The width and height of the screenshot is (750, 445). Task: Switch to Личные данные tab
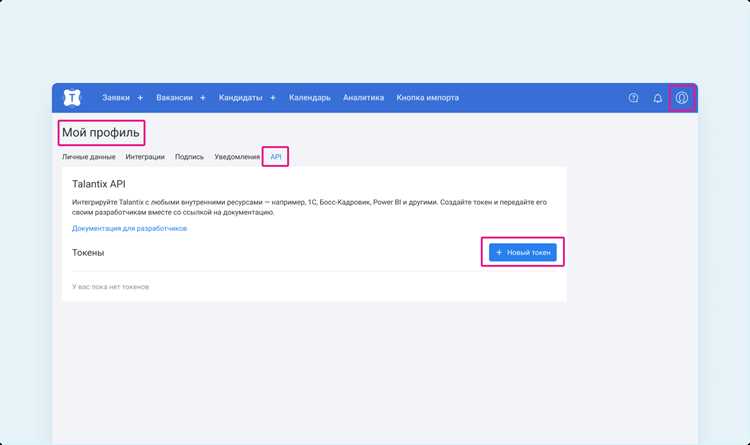pyautogui.click(x=88, y=157)
